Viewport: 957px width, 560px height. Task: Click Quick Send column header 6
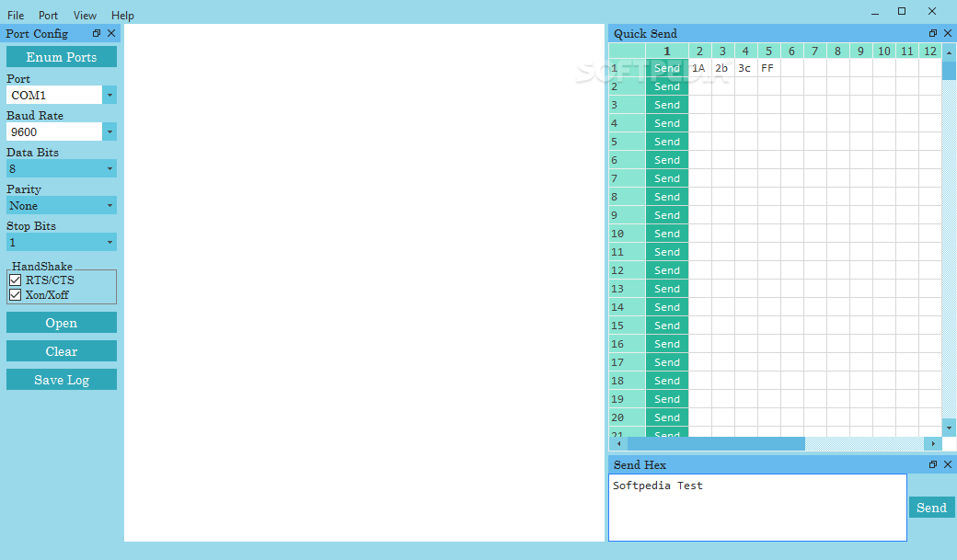791,51
